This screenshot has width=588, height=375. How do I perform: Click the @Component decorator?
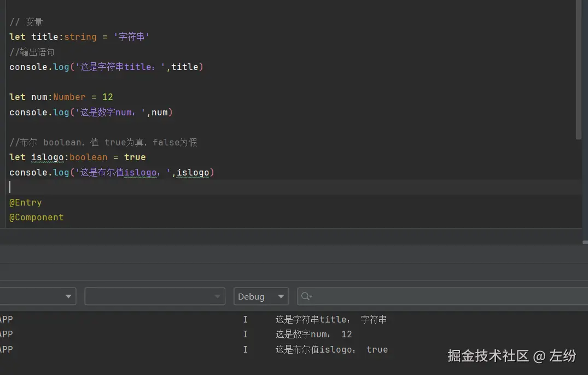37,218
